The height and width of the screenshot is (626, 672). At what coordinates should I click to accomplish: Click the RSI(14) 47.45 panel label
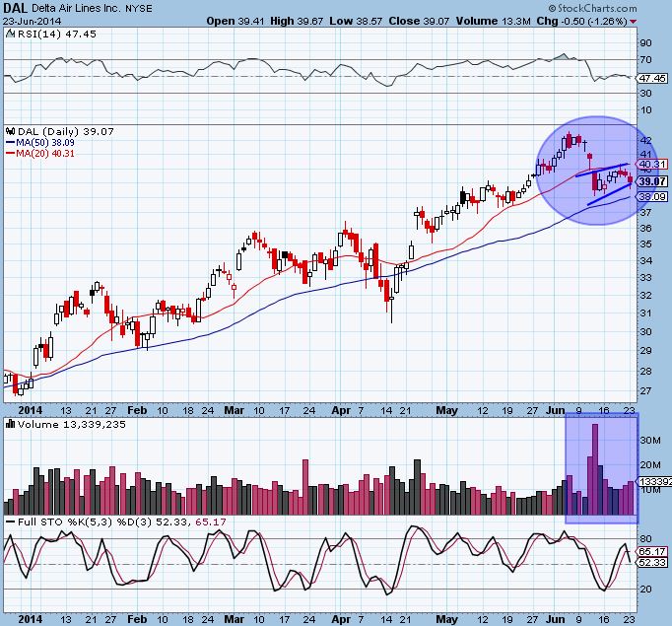tap(56, 34)
